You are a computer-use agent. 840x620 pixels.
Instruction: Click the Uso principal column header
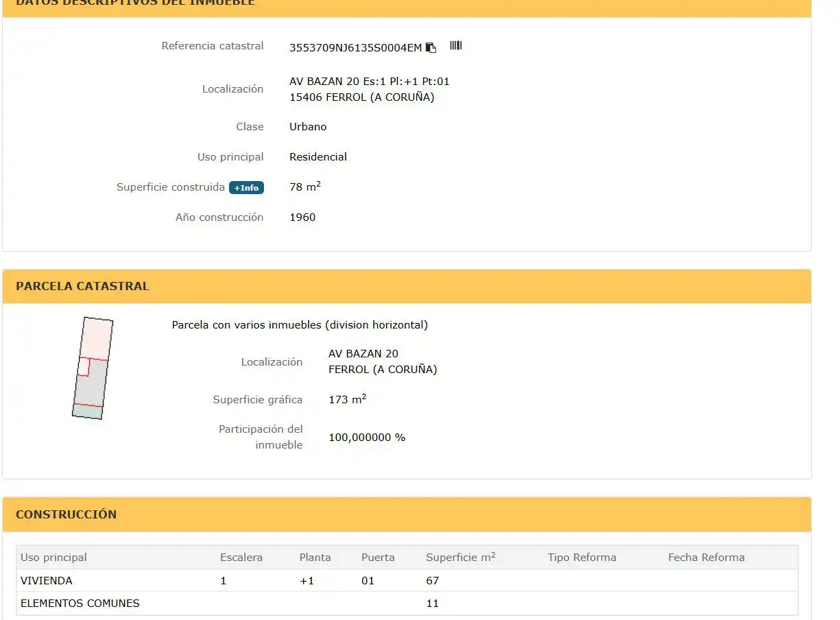(x=54, y=558)
